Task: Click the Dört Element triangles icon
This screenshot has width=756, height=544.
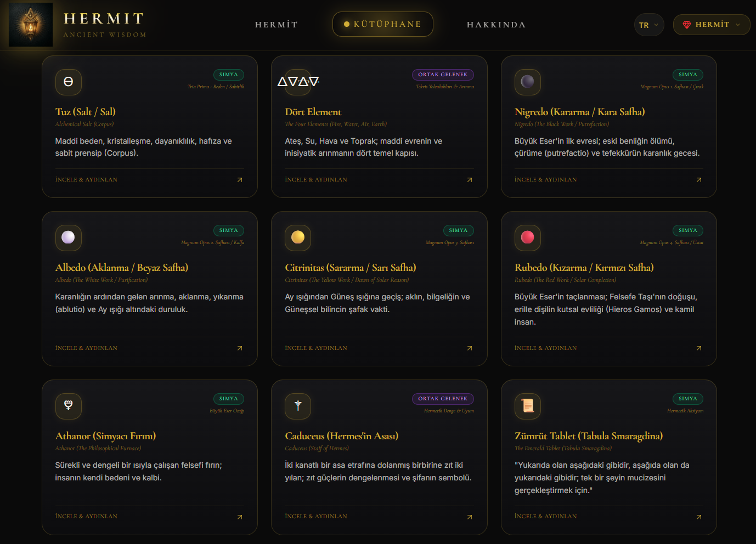Action: [x=298, y=82]
